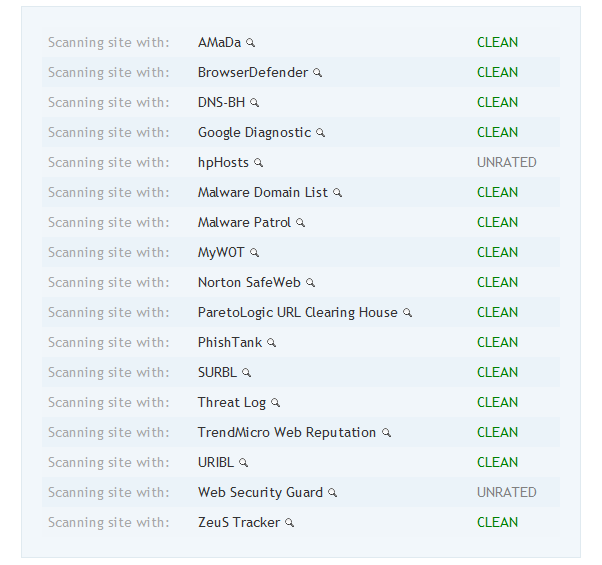This screenshot has height=565, width=602.
Task: Open the magnifier icon next to BrowserDefender
Action: pos(317,73)
